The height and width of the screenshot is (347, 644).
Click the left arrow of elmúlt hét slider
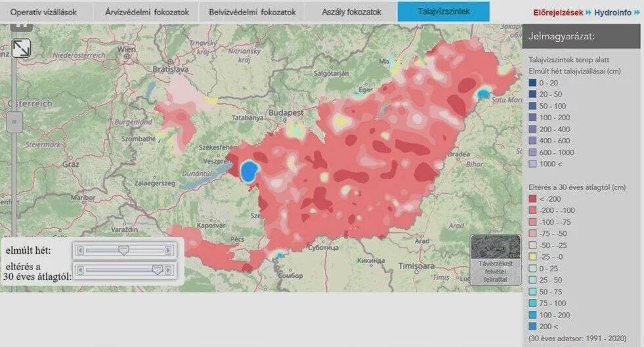[80, 250]
